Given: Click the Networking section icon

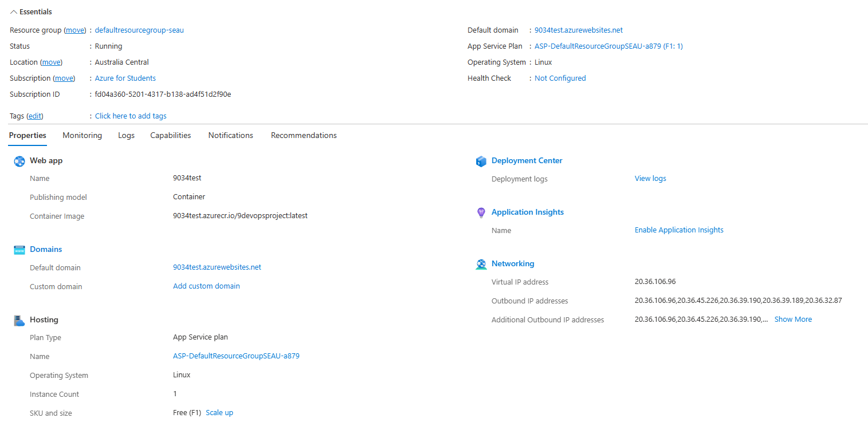Looking at the screenshot, I should [481, 265].
